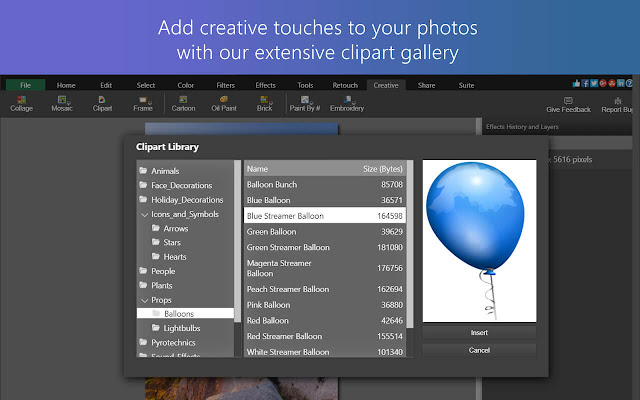
Task: Cancel the Clipart Library dialog
Action: pyautogui.click(x=478, y=350)
